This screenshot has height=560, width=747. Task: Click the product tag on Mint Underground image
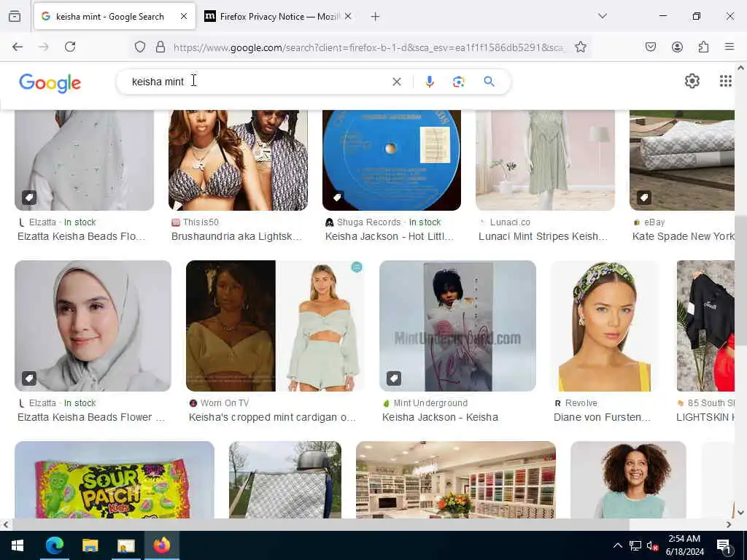pos(393,378)
